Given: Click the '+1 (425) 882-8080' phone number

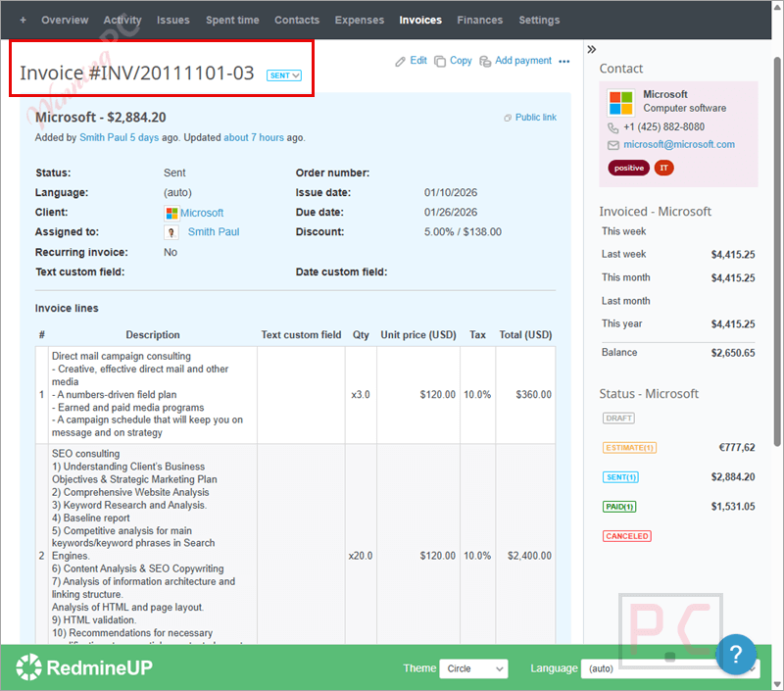Looking at the screenshot, I should (664, 127).
